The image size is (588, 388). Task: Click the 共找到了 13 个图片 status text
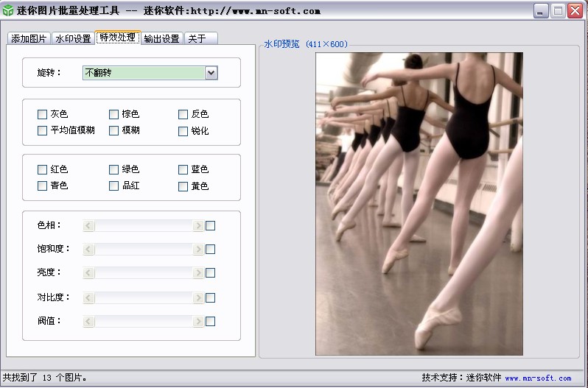point(44,378)
